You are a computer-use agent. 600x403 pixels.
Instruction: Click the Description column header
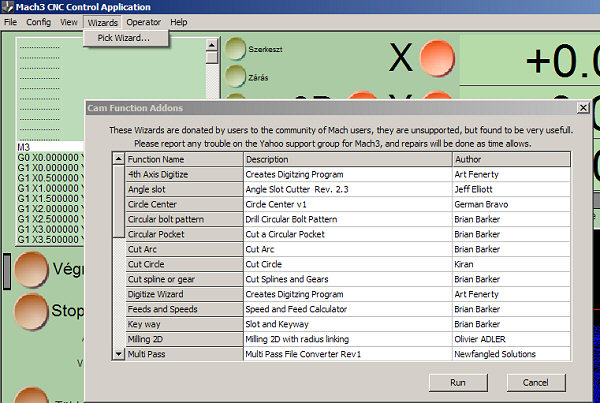pyautogui.click(x=347, y=159)
